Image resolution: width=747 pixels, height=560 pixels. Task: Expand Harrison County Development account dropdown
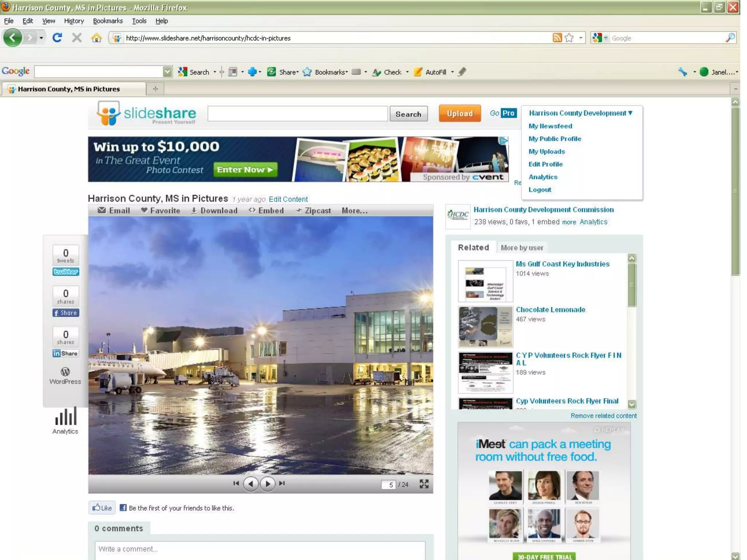pos(580,113)
